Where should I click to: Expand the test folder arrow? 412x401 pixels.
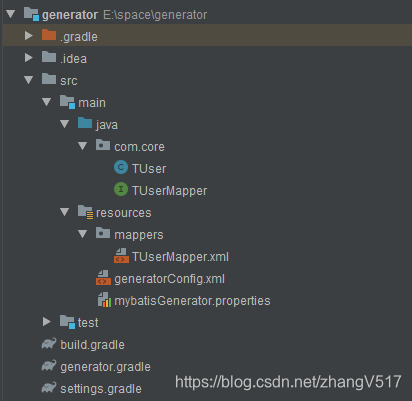pyautogui.click(x=47, y=321)
